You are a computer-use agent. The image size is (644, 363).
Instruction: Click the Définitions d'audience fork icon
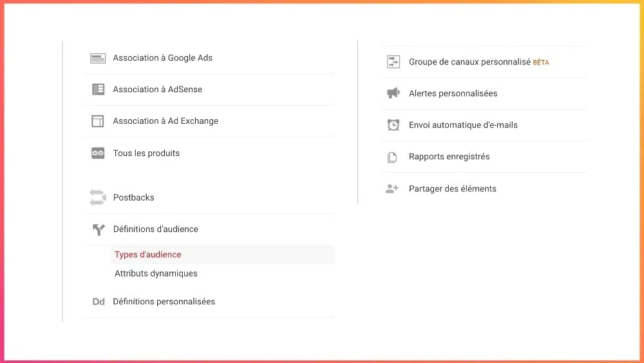pyautogui.click(x=99, y=230)
